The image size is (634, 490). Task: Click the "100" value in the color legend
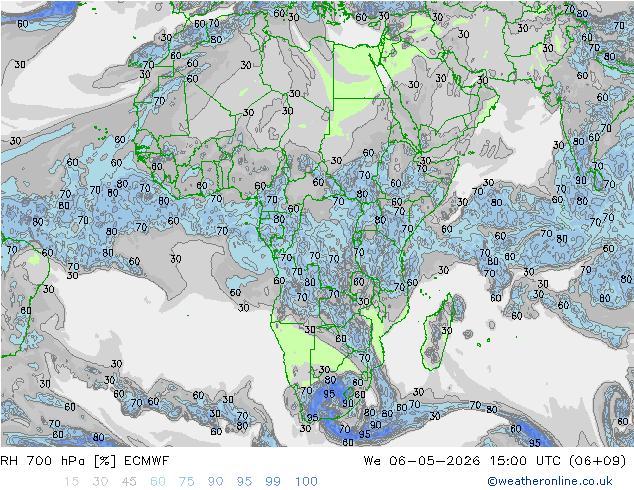click(306, 482)
